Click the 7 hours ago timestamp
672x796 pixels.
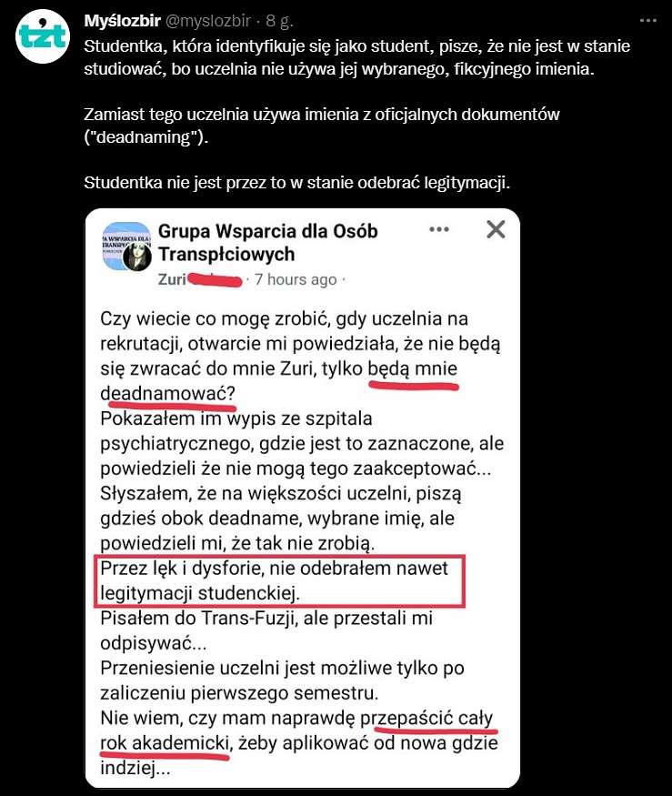296,279
